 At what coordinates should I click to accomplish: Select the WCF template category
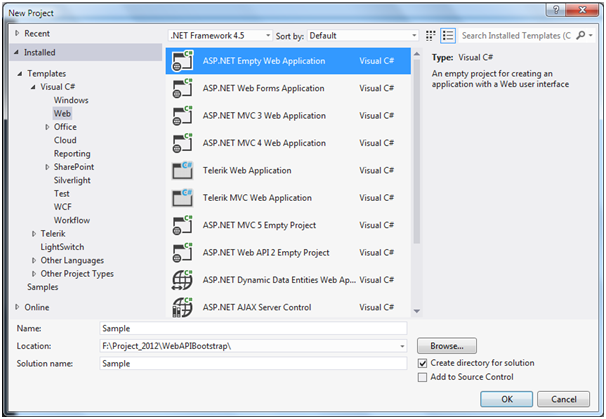click(x=63, y=207)
